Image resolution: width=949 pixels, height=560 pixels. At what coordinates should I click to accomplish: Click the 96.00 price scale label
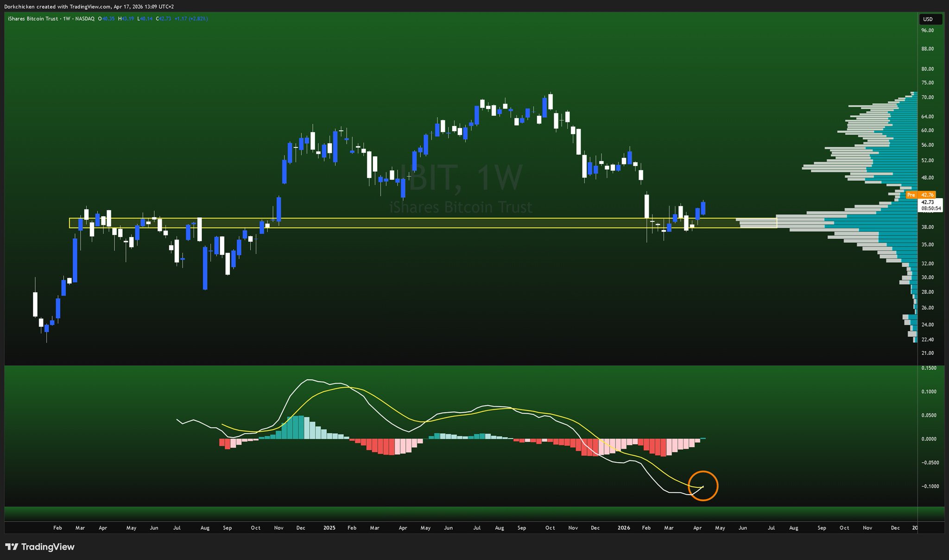[927, 31]
